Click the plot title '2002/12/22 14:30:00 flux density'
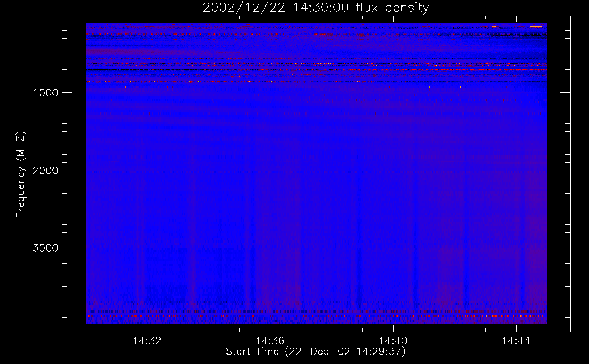Screen dimensions: 589x364 click(316, 8)
